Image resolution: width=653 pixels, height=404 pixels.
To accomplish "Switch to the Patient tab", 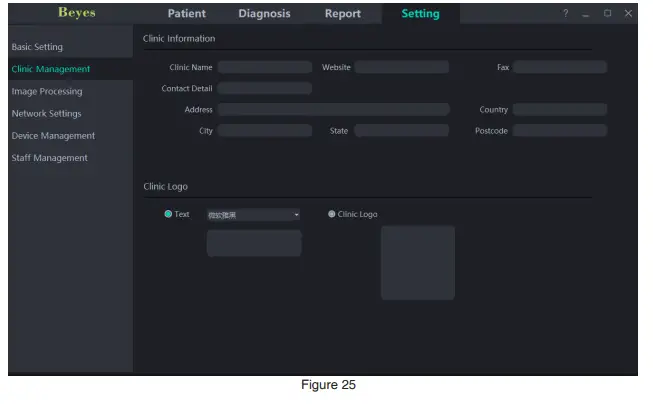I will [x=187, y=13].
